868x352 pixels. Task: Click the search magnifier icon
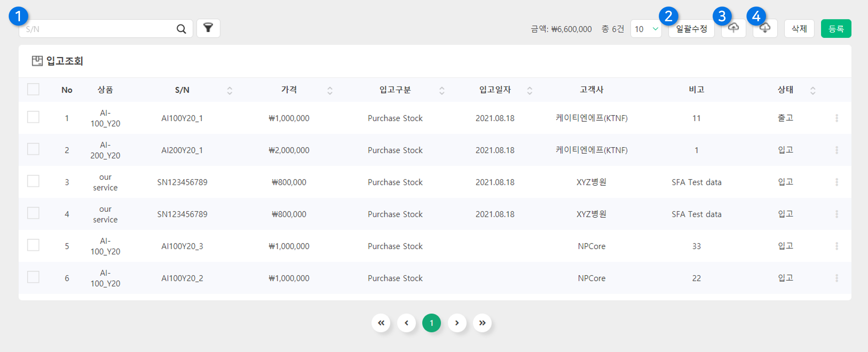point(181,29)
